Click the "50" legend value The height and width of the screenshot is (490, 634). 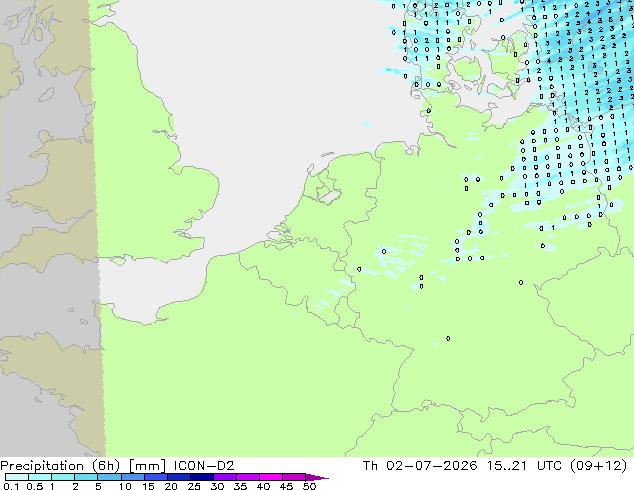310,486
